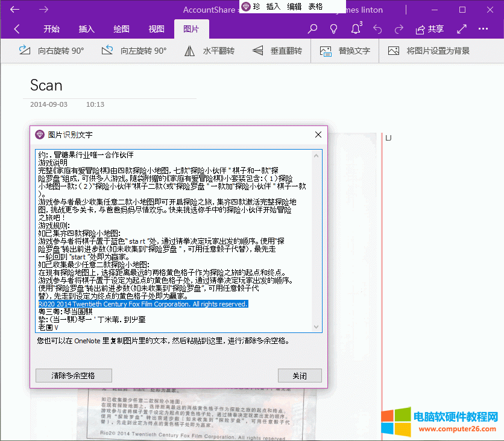Open the 表格 menu in floating toolbar
Image resolution: width=504 pixels, height=441 pixels.
point(315,6)
